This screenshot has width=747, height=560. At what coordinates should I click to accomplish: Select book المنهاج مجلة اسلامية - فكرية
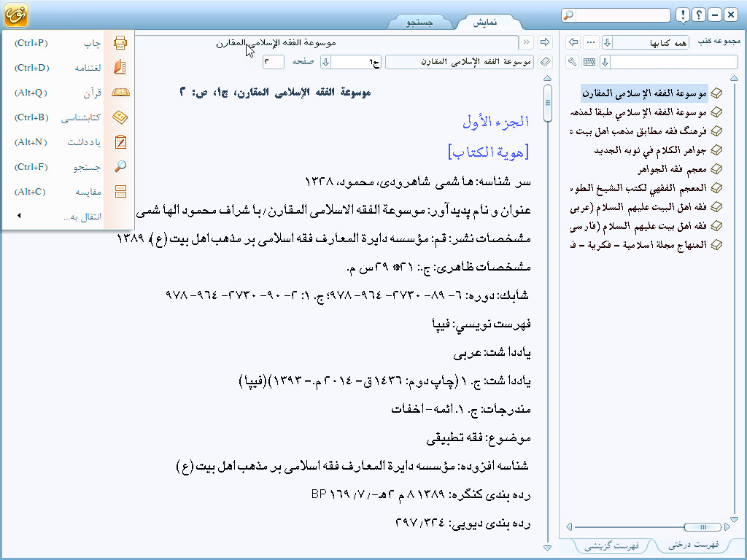coord(638,245)
